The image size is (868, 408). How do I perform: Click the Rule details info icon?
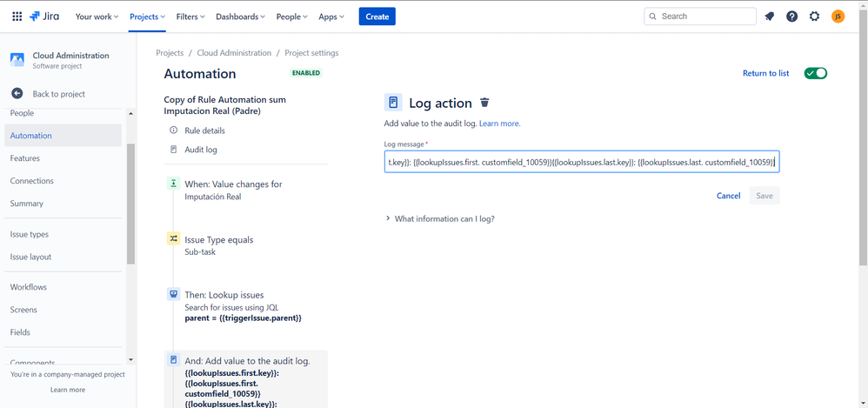(173, 130)
